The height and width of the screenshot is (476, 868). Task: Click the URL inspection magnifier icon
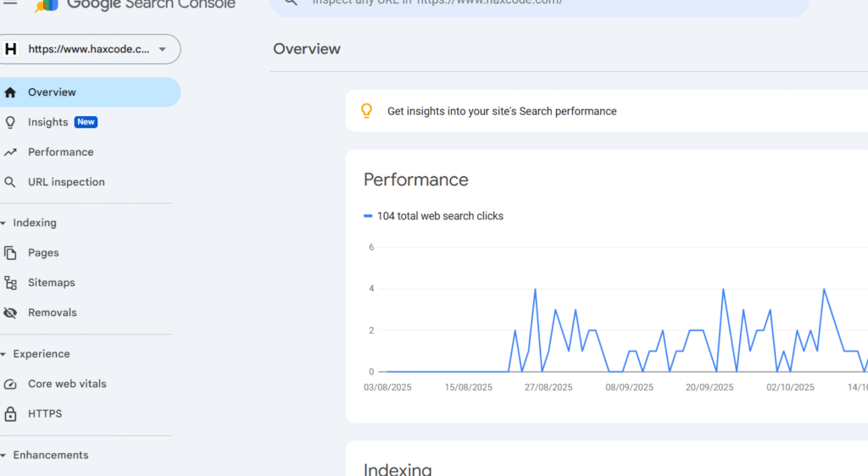click(x=10, y=182)
